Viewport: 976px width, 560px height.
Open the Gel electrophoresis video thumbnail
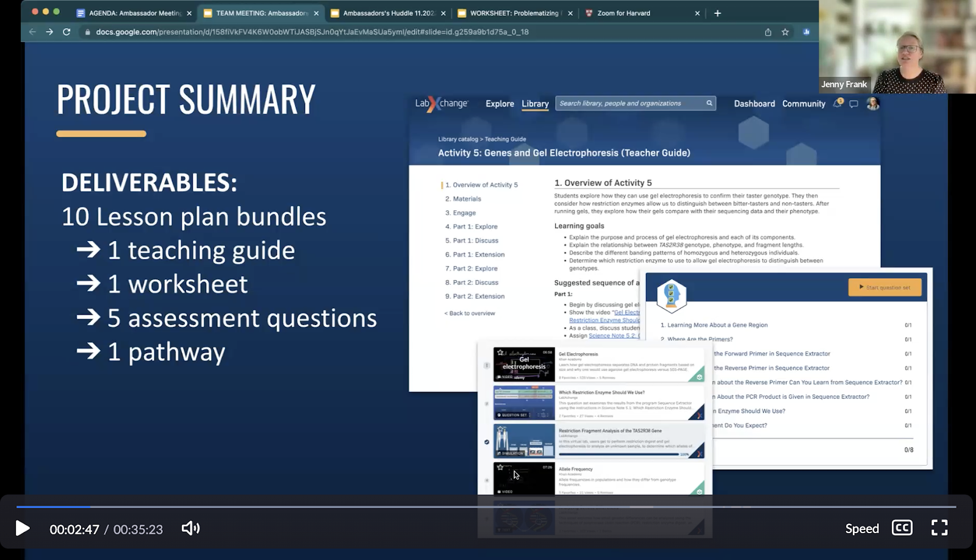tap(524, 364)
